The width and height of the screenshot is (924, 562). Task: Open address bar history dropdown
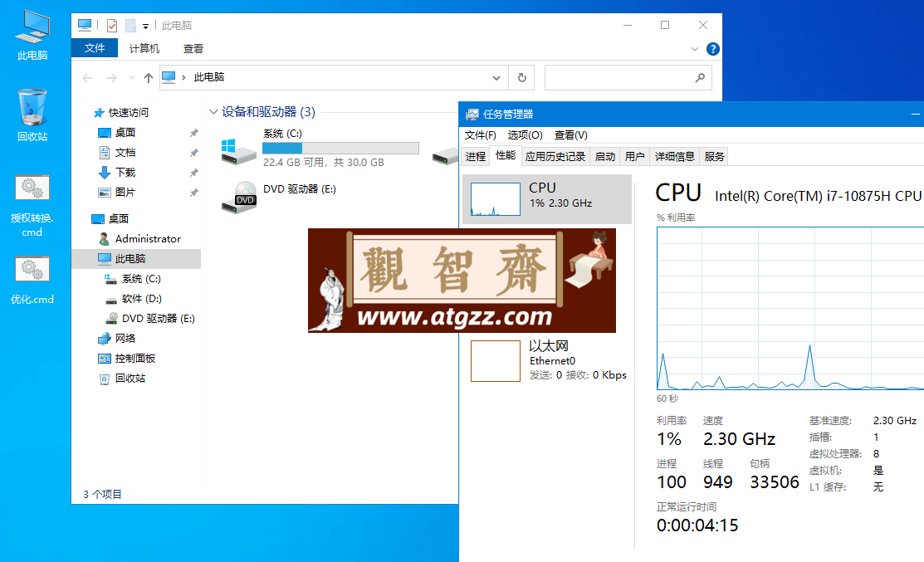coord(496,77)
